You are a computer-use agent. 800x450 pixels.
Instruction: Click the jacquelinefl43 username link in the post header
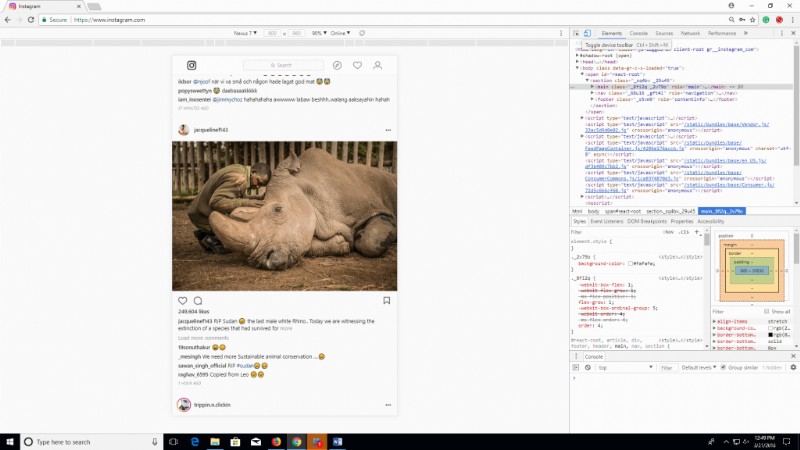point(211,130)
